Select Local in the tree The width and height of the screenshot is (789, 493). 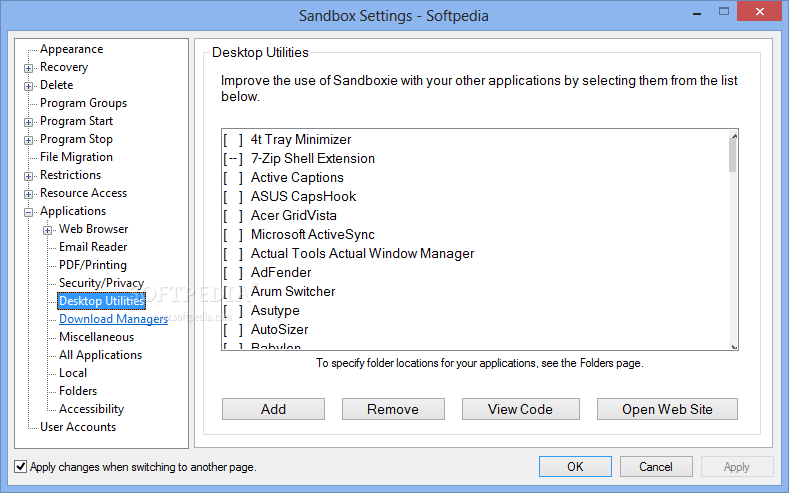pyautogui.click(x=73, y=373)
